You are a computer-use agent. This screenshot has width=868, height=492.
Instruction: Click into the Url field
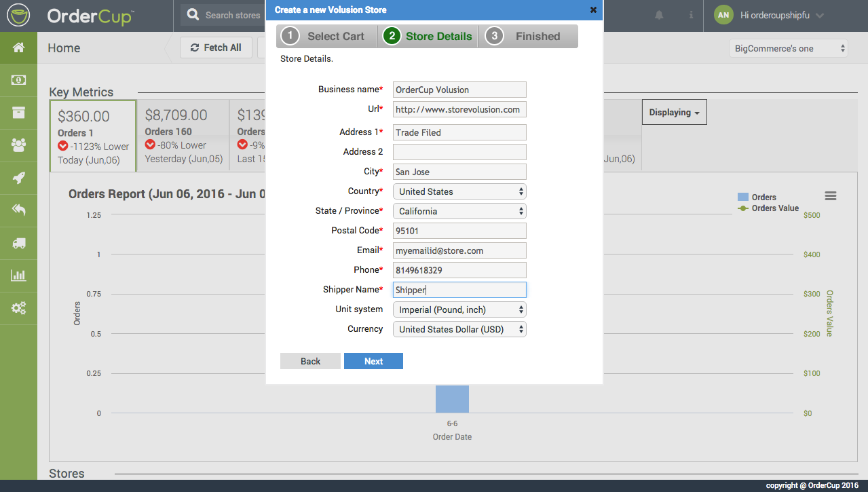459,109
